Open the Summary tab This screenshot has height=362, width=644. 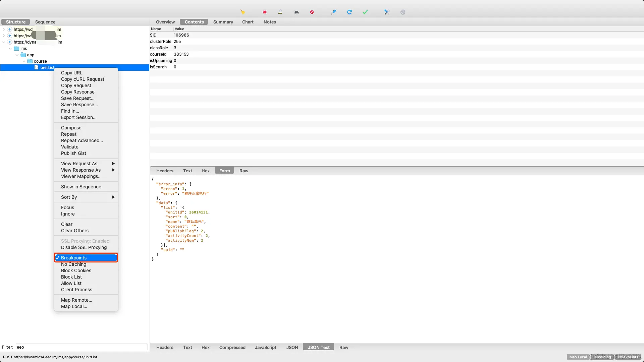[x=223, y=22]
